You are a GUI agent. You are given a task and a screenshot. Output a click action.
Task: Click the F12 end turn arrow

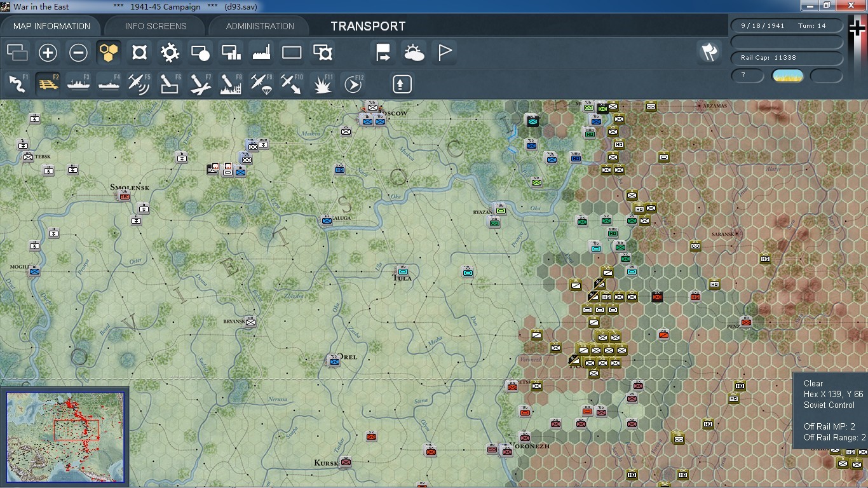tap(353, 84)
